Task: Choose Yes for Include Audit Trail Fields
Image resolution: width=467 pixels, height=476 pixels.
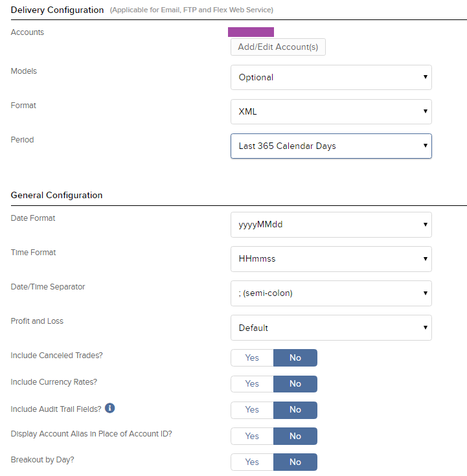Action: [252, 410]
